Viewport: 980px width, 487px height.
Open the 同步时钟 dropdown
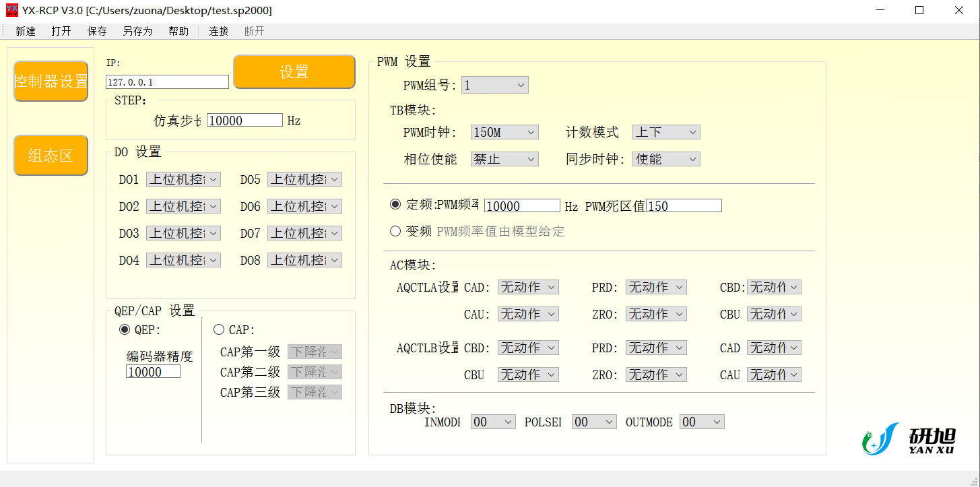(x=666, y=159)
